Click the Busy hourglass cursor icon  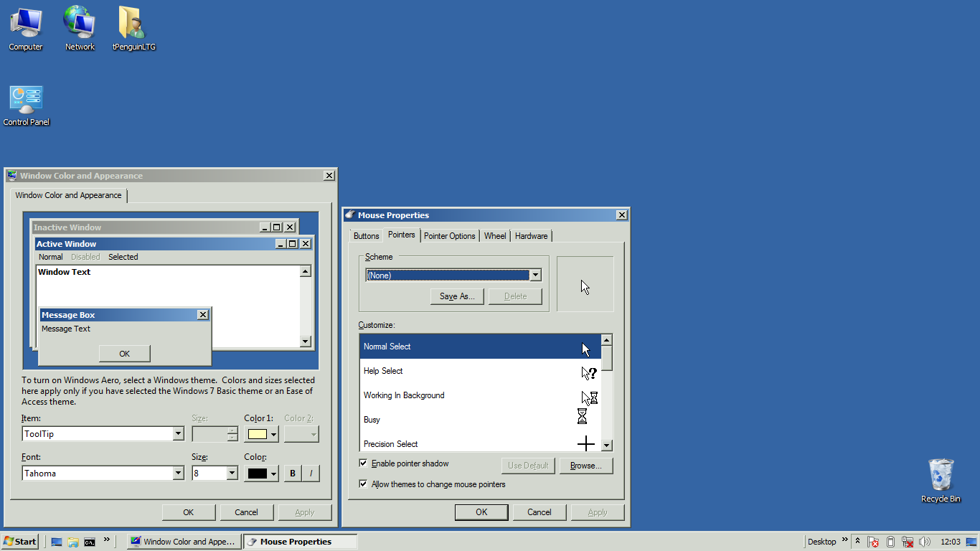tap(582, 416)
